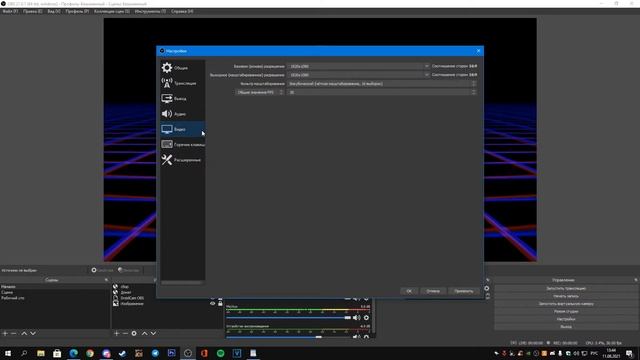Adjust the microphone volume slider
The image size is (640, 360).
click(x=288, y=318)
